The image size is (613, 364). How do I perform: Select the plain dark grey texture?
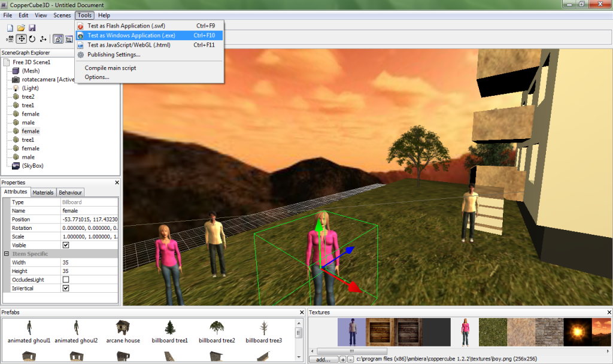436,332
